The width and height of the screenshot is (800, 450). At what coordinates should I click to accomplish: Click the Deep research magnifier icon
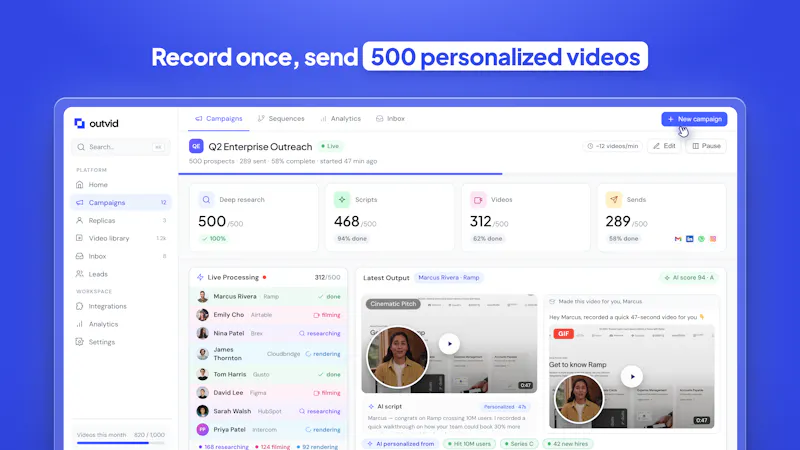coord(206,199)
